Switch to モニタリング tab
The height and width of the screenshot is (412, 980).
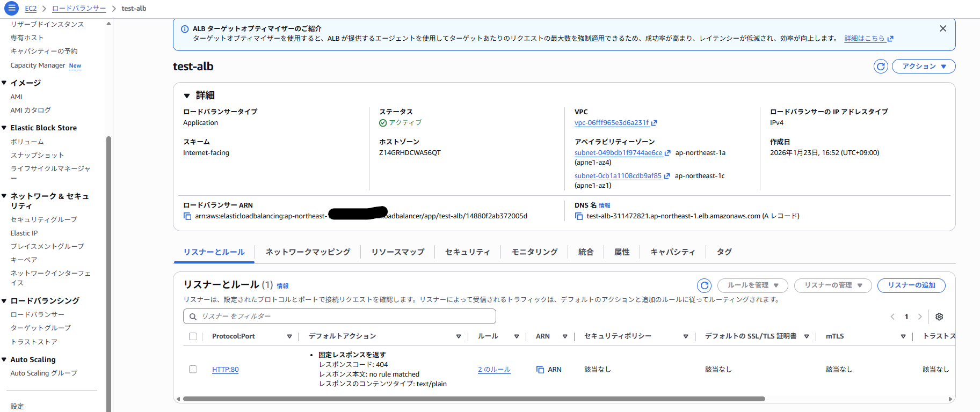click(x=534, y=252)
